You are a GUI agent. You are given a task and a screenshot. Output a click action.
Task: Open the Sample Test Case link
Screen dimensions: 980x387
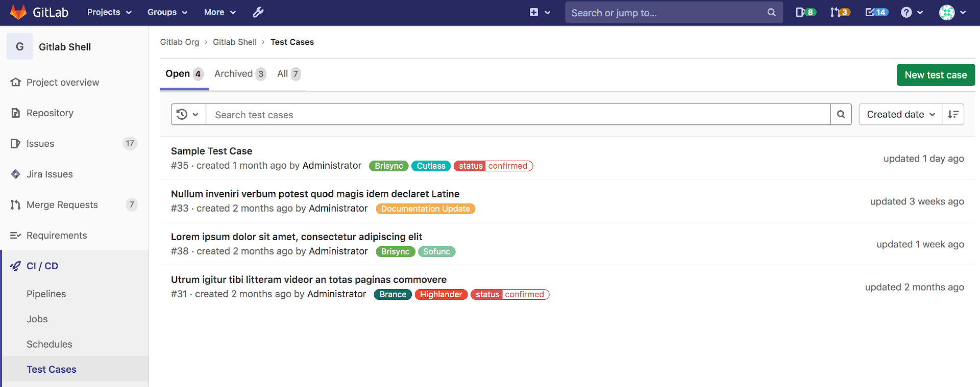click(x=211, y=151)
